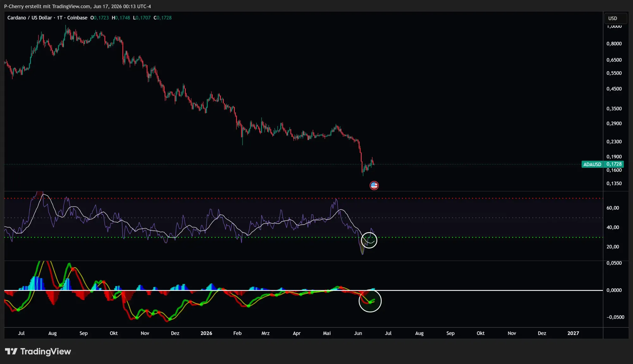Click the 0,8000 price axis label
Screen dimensions: 633x364
coord(614,44)
